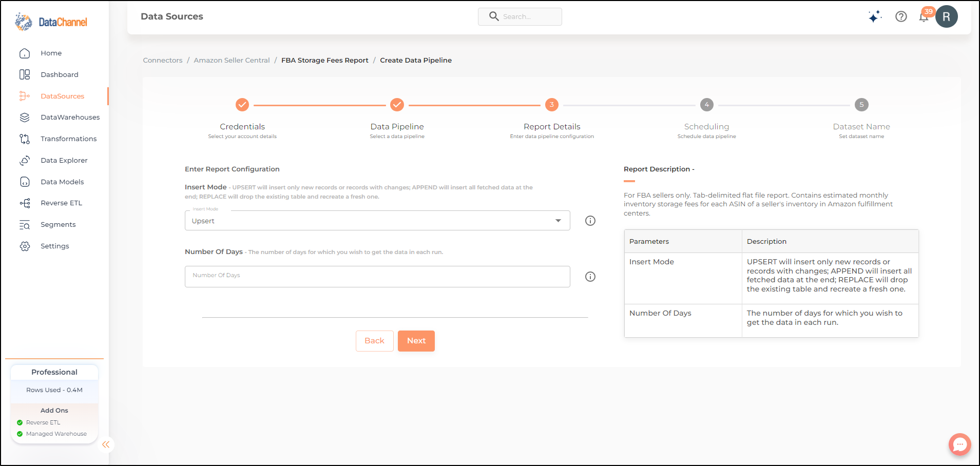Click the Reverse ETL sidebar icon
This screenshot has width=980, height=466.
tap(25, 203)
